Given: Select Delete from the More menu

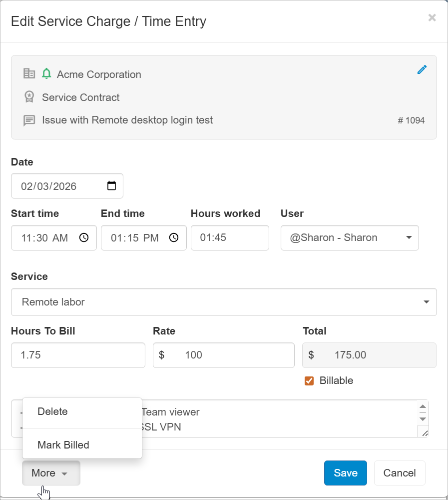Looking at the screenshot, I should (52, 411).
